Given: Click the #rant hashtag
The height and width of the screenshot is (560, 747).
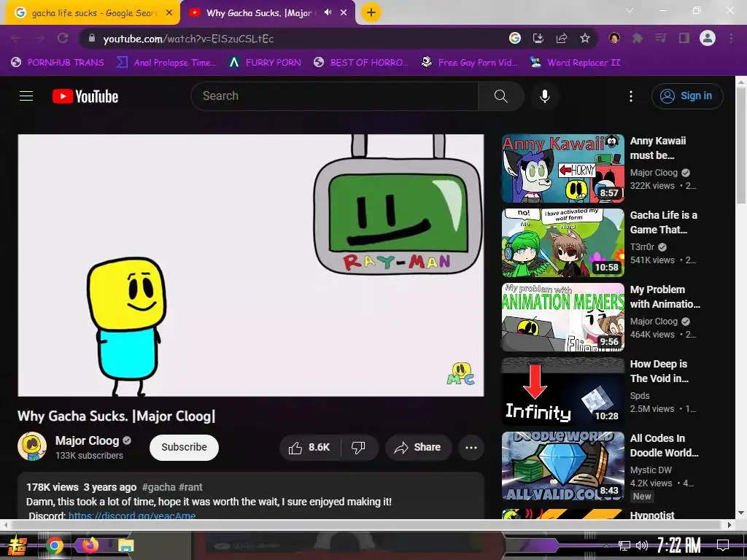Looking at the screenshot, I should (x=190, y=487).
